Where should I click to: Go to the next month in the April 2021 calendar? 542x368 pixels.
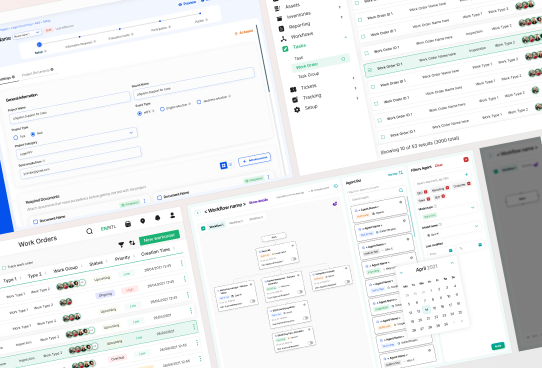452,263
